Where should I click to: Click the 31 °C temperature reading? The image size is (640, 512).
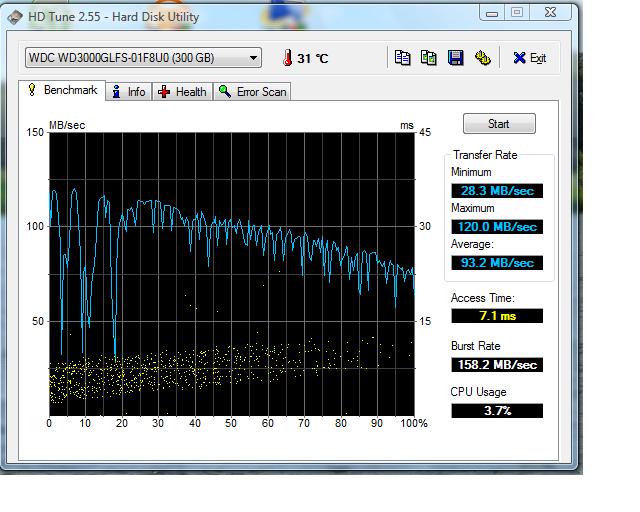click(313, 58)
